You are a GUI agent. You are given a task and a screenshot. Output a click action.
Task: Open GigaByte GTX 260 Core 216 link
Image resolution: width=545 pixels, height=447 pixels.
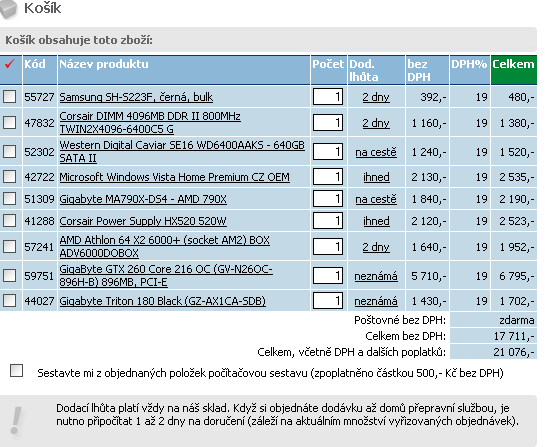pos(166,275)
